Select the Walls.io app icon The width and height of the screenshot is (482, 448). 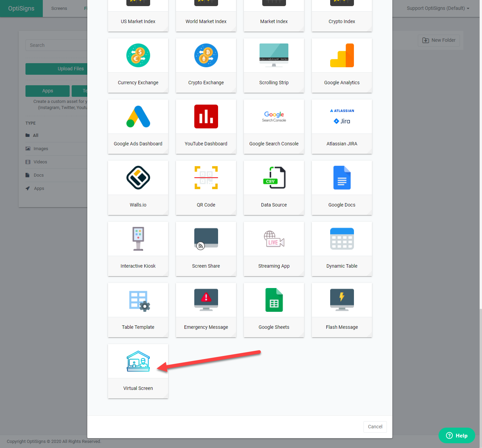click(138, 178)
